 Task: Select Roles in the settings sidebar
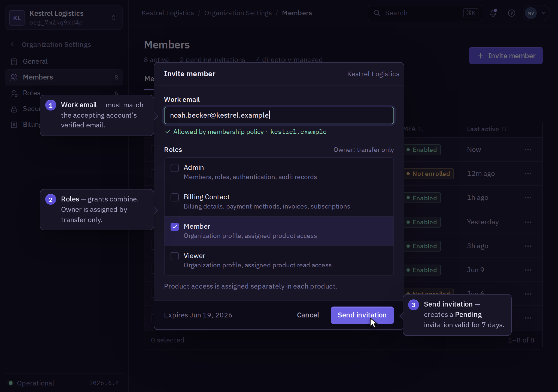(x=32, y=93)
